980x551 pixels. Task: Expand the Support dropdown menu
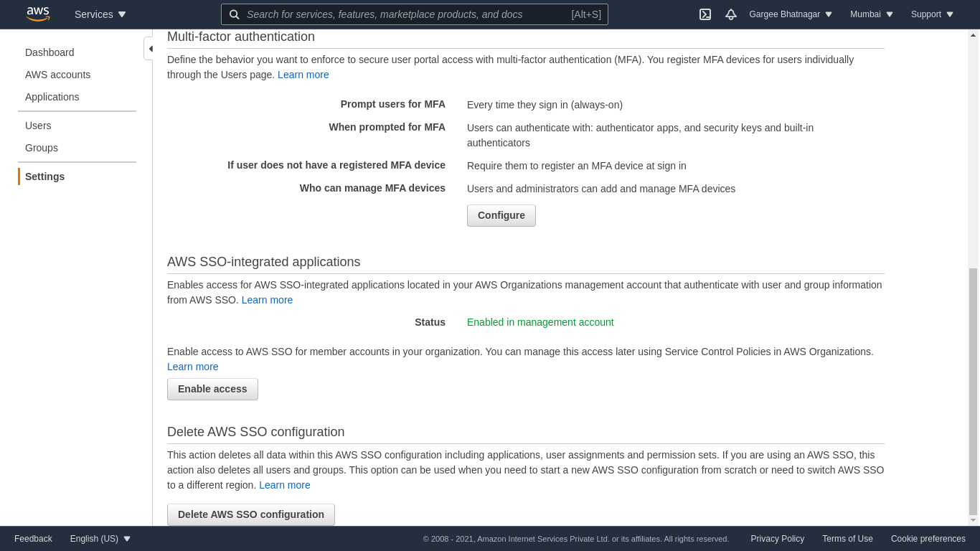pyautogui.click(x=932, y=14)
